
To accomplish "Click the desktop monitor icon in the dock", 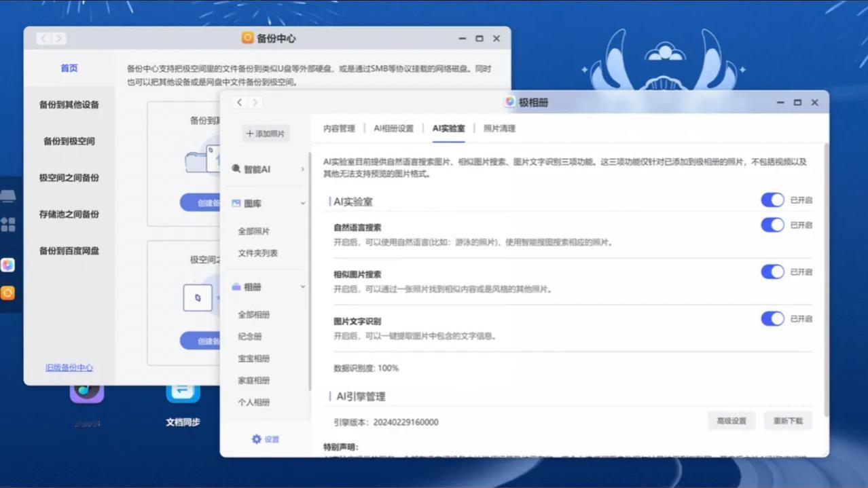I will (x=8, y=197).
